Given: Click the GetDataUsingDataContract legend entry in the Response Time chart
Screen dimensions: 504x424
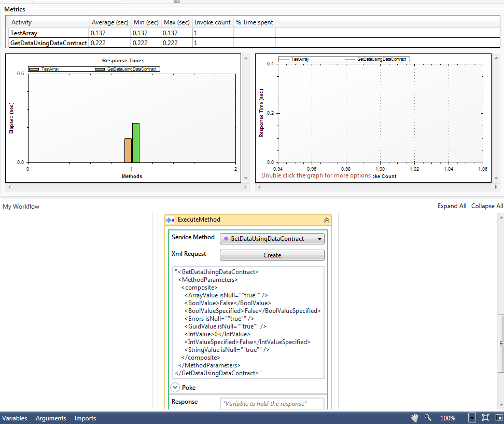Looking at the screenshot, I should [x=375, y=59].
